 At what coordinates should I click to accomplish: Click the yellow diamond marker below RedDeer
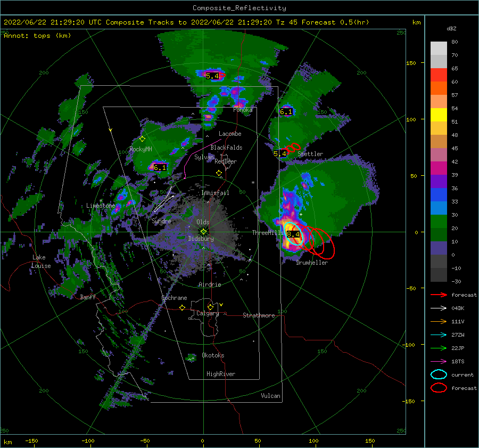(x=219, y=173)
